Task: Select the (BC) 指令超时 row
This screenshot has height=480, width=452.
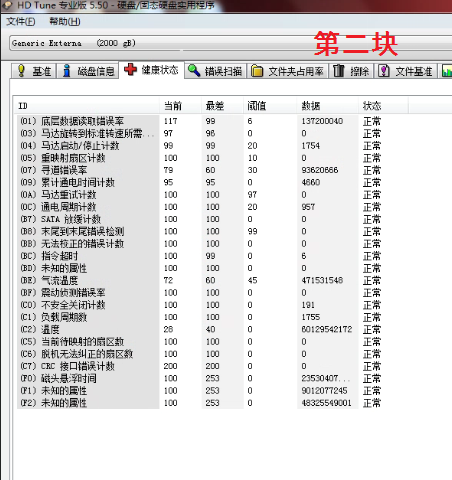Action: point(200,256)
